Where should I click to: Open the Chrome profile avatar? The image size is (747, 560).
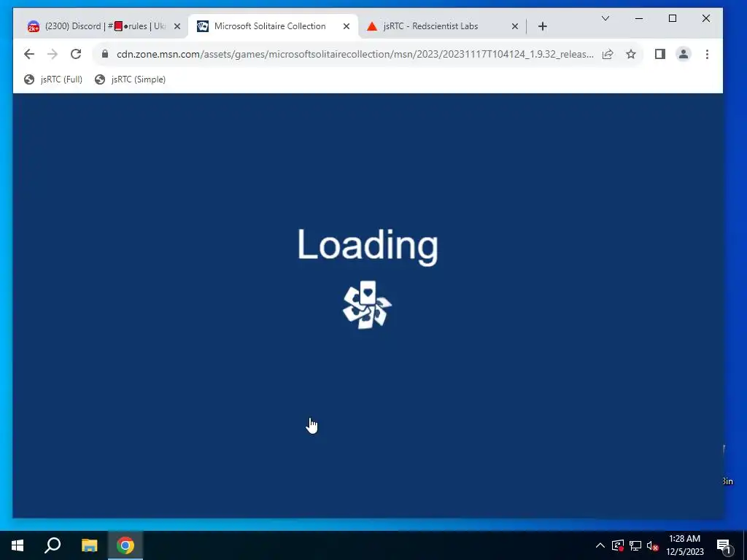point(683,54)
